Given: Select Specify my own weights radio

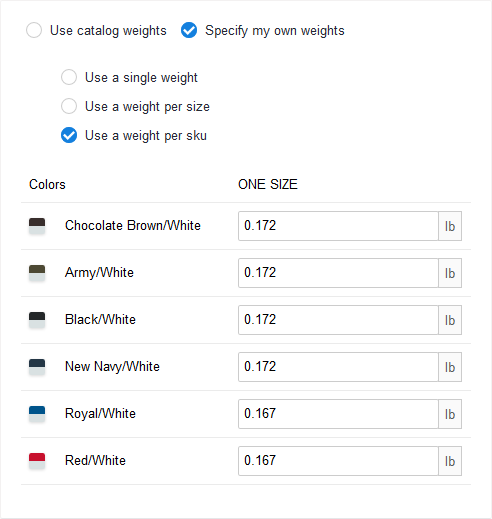Looking at the screenshot, I should click(189, 30).
